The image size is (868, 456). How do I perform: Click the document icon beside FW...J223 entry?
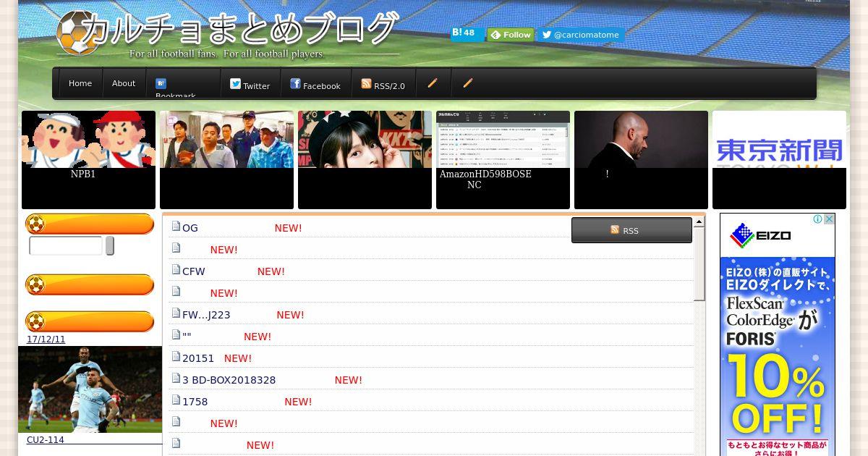(176, 313)
